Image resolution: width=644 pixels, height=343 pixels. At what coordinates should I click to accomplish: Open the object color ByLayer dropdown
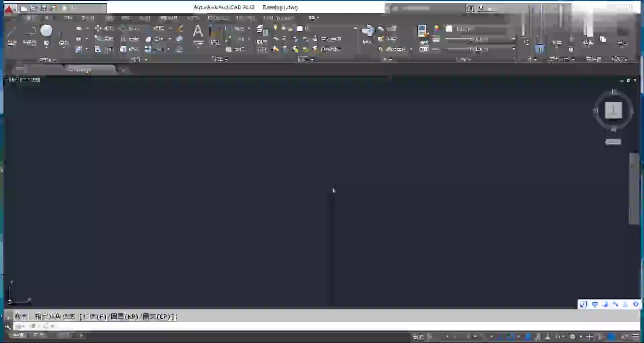478,29
